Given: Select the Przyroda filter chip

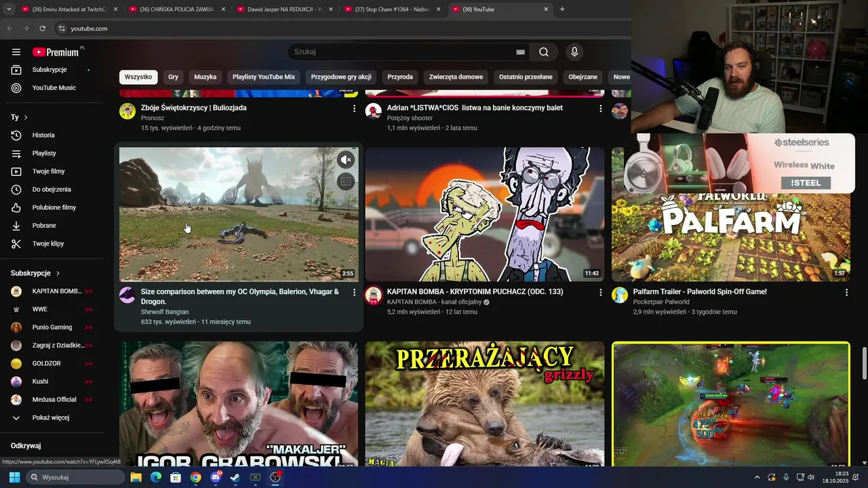Looking at the screenshot, I should click(400, 77).
